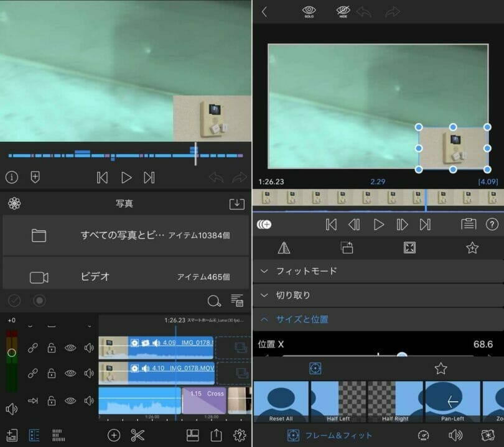Step back one frame
The height and width of the screenshot is (447, 504).
tap(354, 224)
